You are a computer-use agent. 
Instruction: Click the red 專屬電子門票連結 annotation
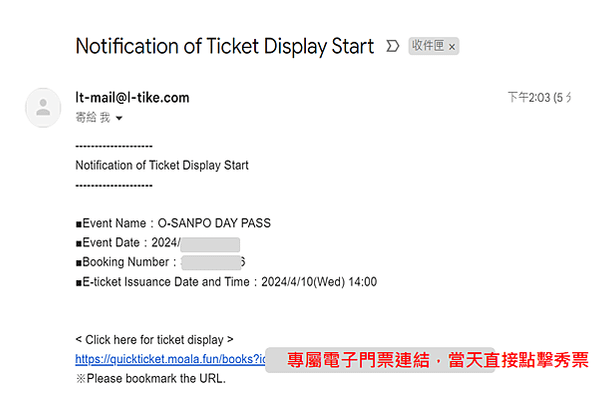(x=437, y=360)
